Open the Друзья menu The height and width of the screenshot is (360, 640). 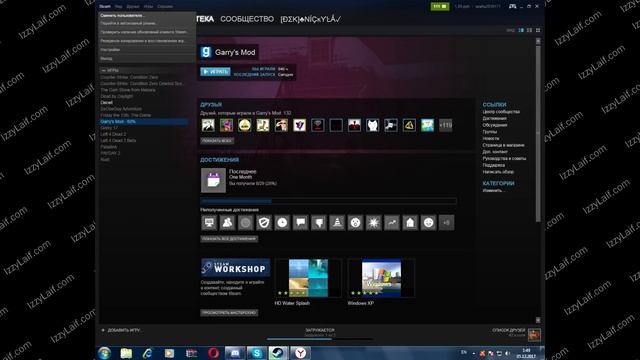pyautogui.click(x=133, y=7)
